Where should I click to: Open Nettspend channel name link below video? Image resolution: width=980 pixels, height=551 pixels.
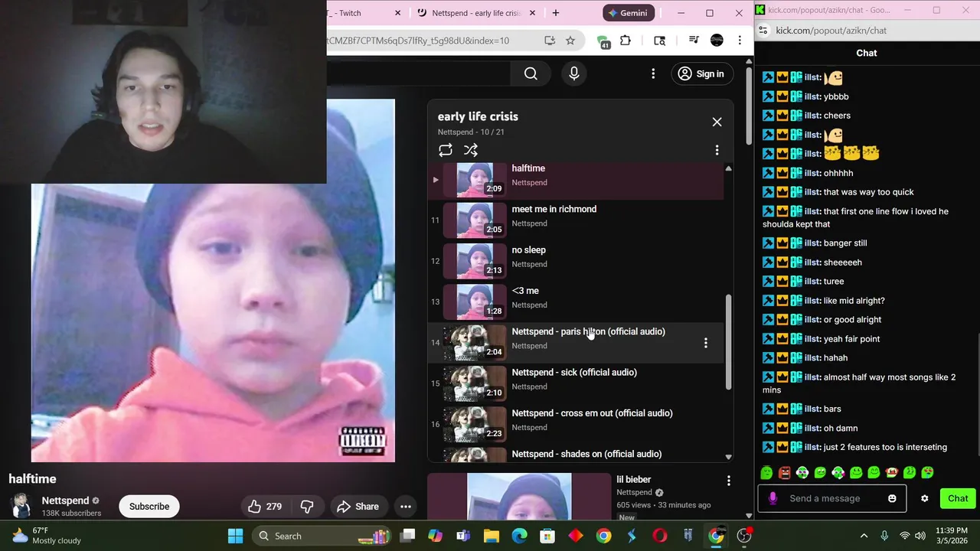coord(65,500)
